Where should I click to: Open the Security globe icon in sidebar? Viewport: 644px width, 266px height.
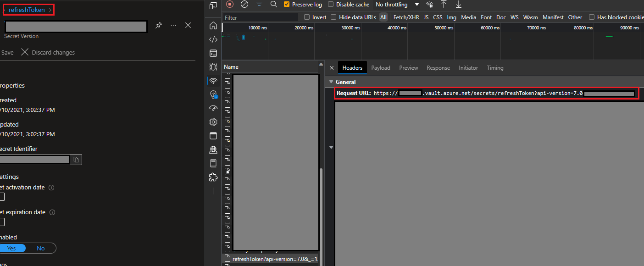[x=213, y=150]
